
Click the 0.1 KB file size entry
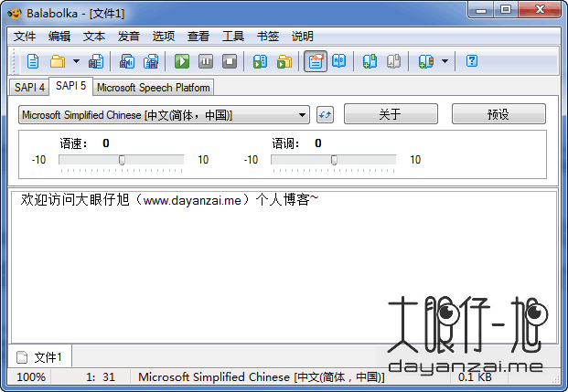[475, 377]
